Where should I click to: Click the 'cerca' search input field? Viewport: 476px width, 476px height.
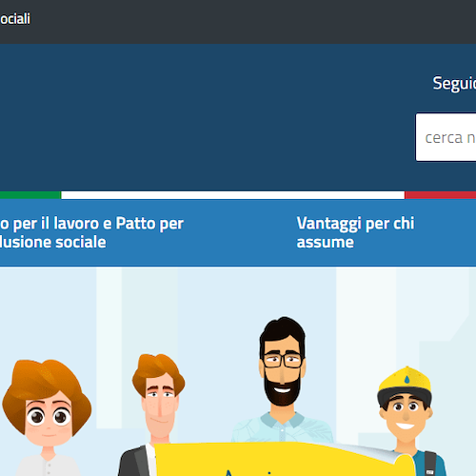pos(446,137)
